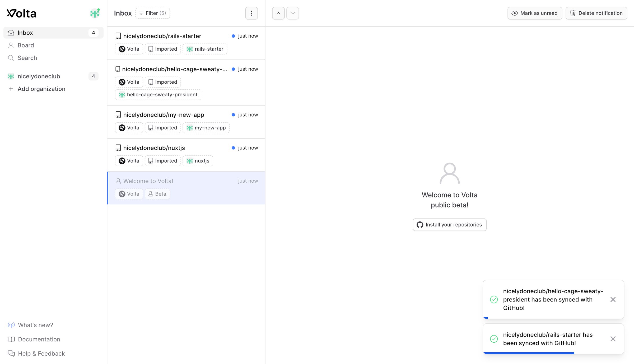Click the rails-starter synced toast message
The height and width of the screenshot is (364, 634).
click(x=548, y=339)
